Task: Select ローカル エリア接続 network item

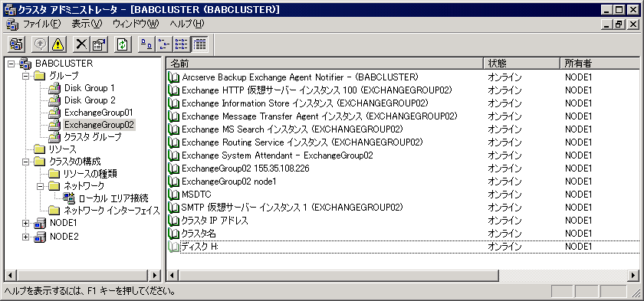Action: (113, 198)
